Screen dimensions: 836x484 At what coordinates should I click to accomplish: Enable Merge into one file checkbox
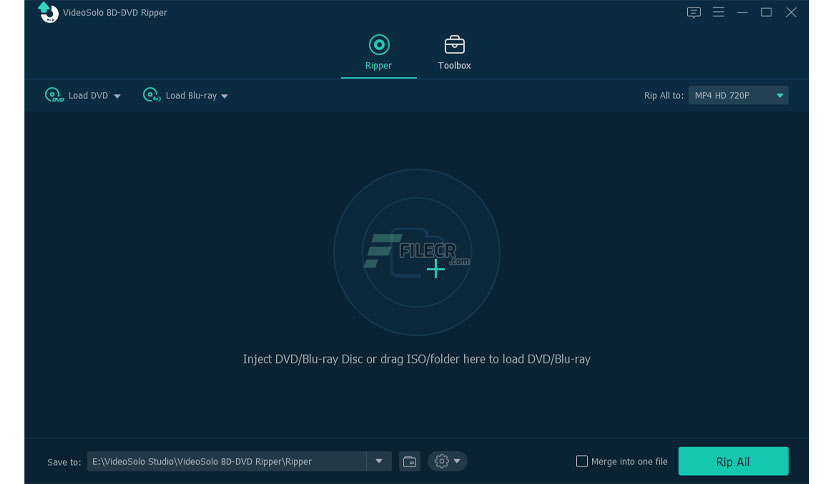point(582,461)
